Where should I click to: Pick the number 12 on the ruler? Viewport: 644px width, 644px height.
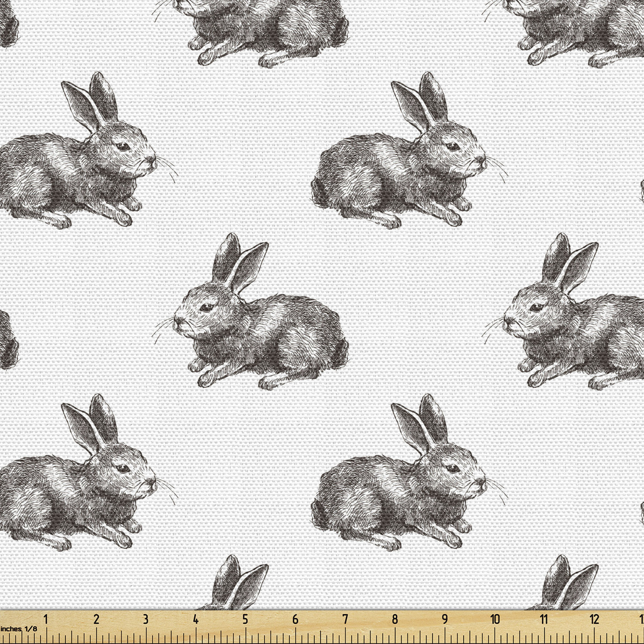594,619
